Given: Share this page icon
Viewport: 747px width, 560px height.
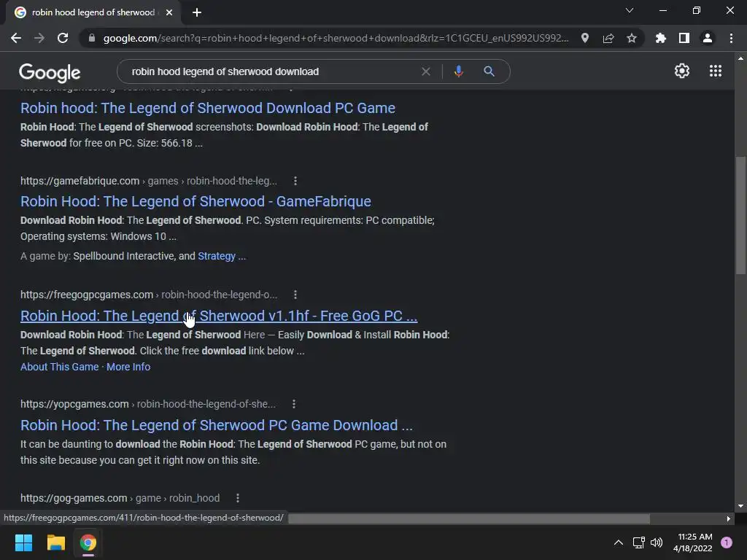Looking at the screenshot, I should [x=608, y=38].
